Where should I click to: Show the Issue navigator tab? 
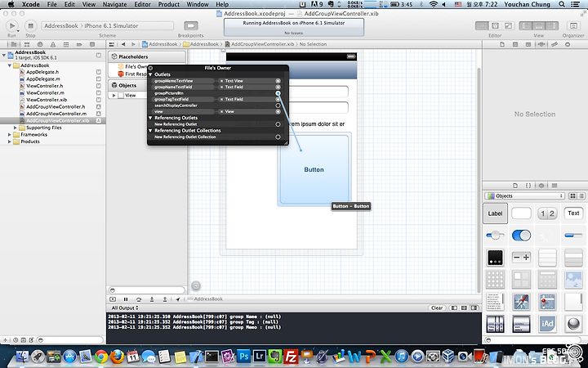tap(53, 44)
